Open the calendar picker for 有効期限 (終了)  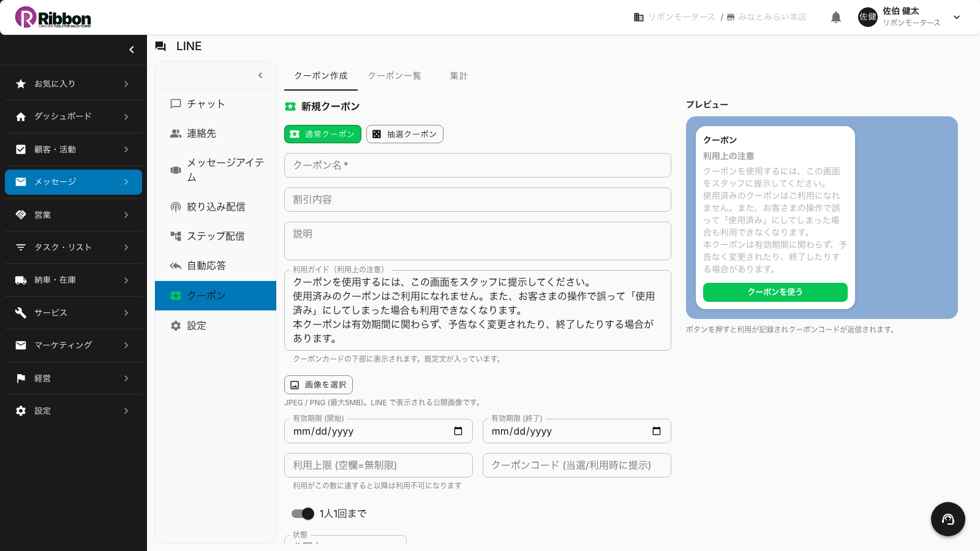click(x=657, y=431)
